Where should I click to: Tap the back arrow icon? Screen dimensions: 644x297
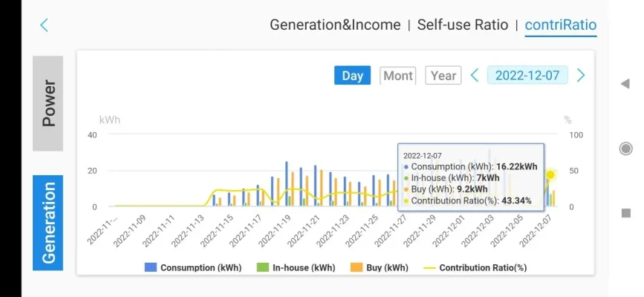(44, 25)
